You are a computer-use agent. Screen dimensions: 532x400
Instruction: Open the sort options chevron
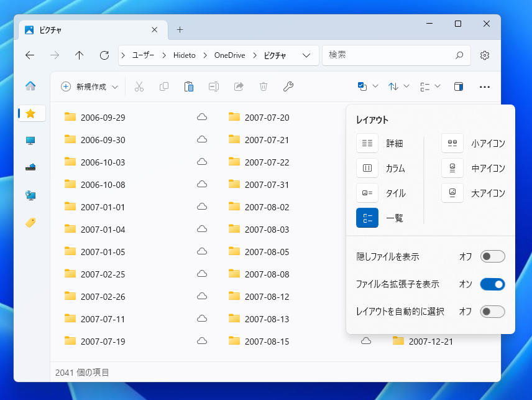(x=408, y=86)
